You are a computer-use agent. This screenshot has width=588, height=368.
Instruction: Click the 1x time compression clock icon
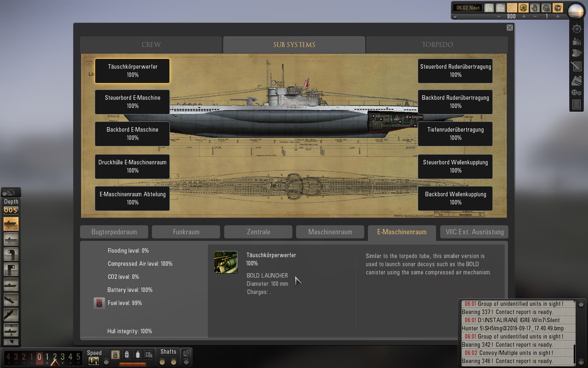pyautogui.click(x=546, y=8)
